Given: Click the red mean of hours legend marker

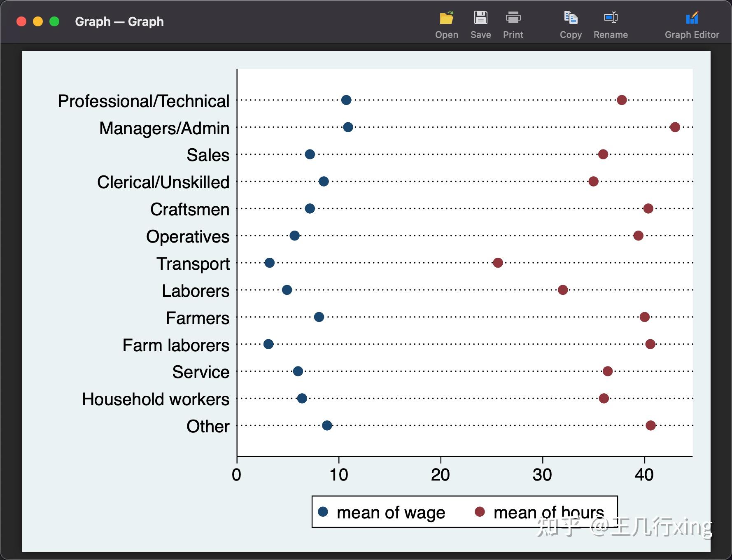Looking at the screenshot, I should tap(480, 512).
